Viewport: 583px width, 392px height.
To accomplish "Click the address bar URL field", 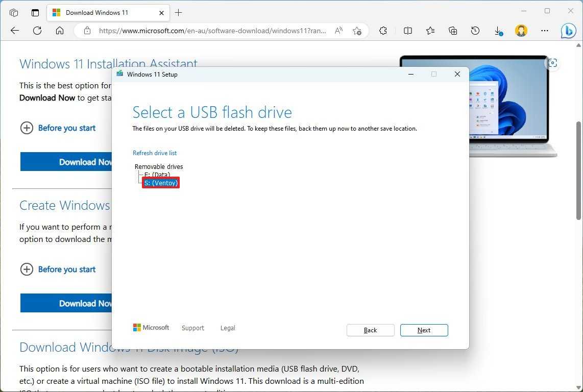I will (x=212, y=31).
